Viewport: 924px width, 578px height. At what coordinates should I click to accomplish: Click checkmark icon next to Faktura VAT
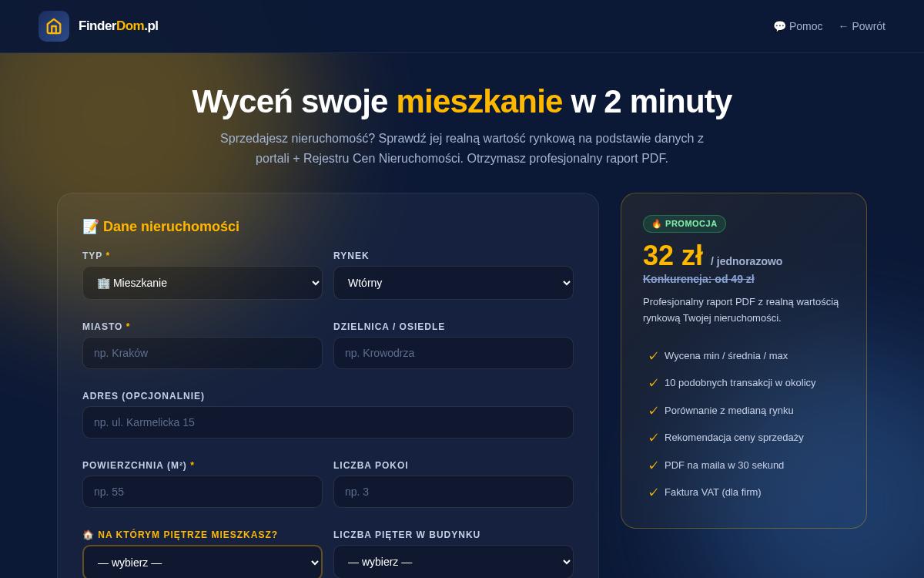point(654,492)
